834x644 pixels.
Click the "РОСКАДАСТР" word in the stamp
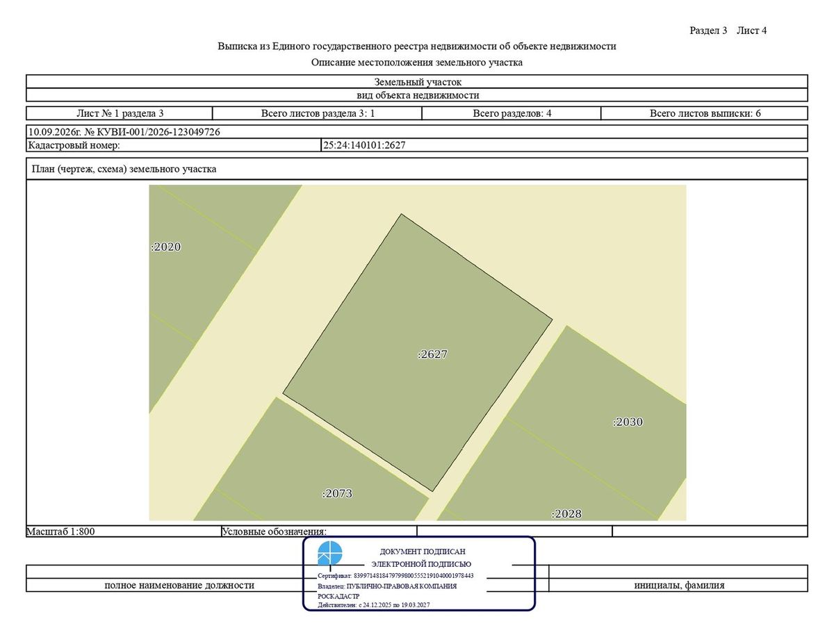[x=338, y=596]
